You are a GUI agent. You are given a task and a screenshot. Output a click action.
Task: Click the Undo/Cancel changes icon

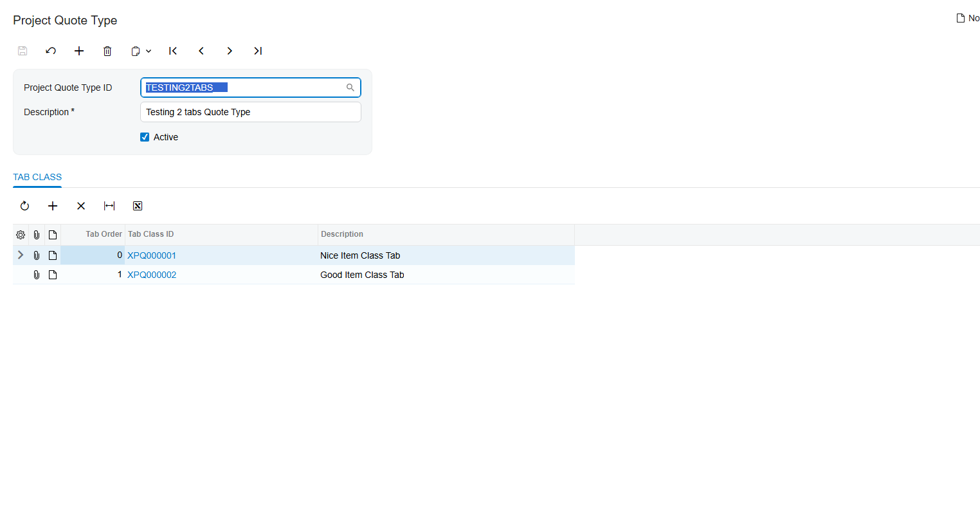point(51,51)
